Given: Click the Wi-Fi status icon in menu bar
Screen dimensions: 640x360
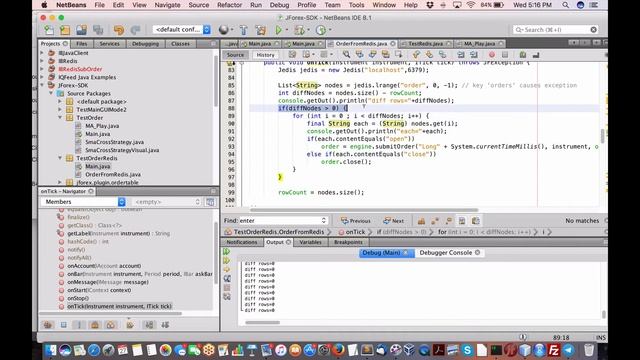Looking at the screenshot, I should point(471,5).
